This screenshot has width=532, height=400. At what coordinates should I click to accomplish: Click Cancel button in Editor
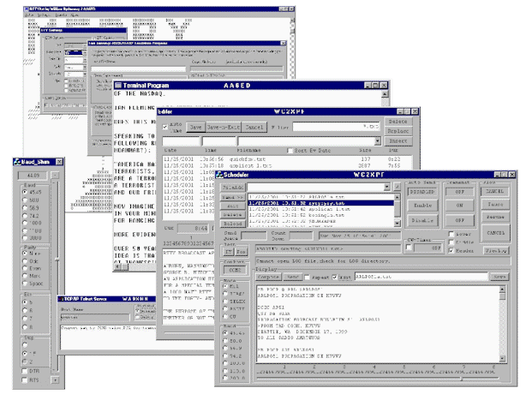pyautogui.click(x=254, y=128)
